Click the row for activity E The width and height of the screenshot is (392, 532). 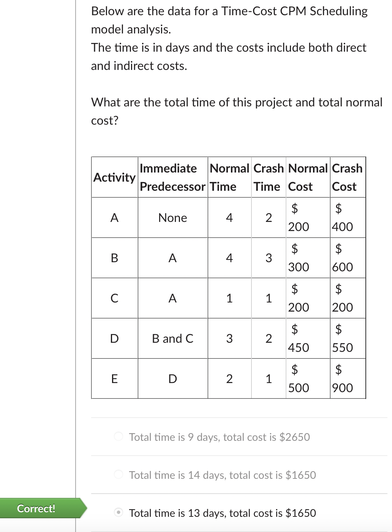click(x=228, y=378)
